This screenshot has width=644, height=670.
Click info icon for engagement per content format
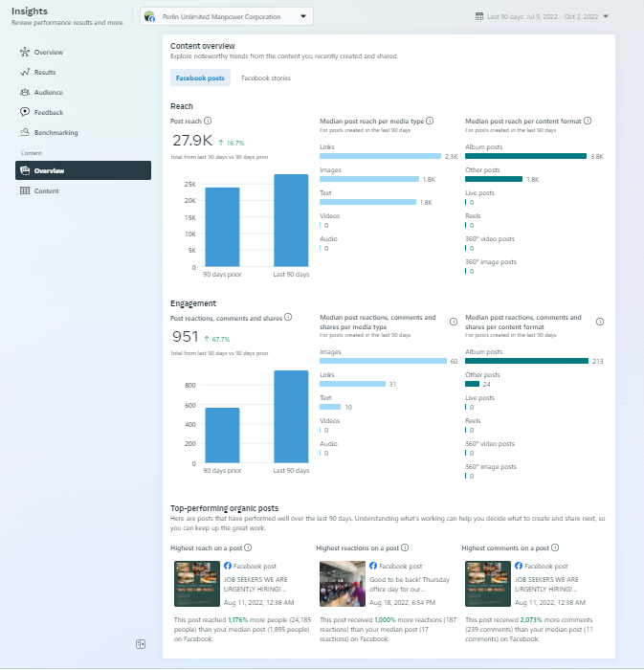600,322
